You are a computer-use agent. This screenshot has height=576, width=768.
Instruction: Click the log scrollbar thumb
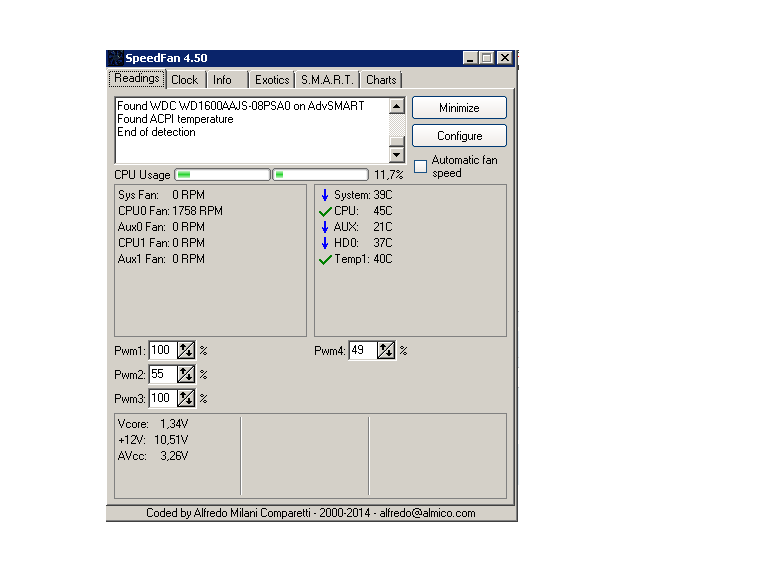tap(397, 142)
